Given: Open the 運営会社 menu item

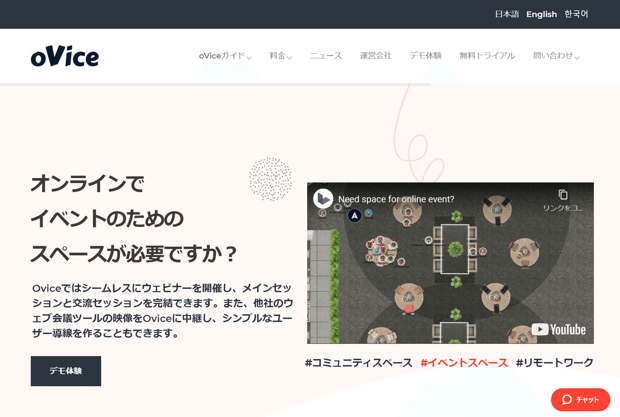Looking at the screenshot, I should point(376,56).
